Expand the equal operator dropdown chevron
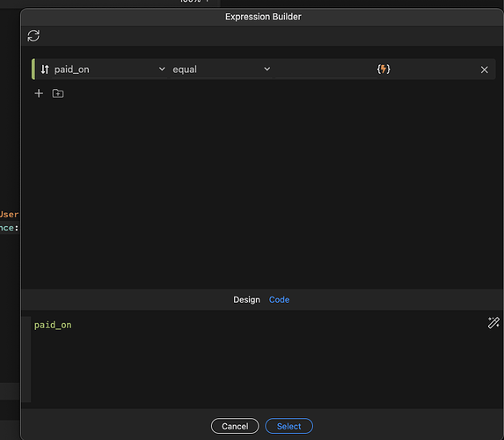This screenshot has height=440, width=504. (267, 69)
